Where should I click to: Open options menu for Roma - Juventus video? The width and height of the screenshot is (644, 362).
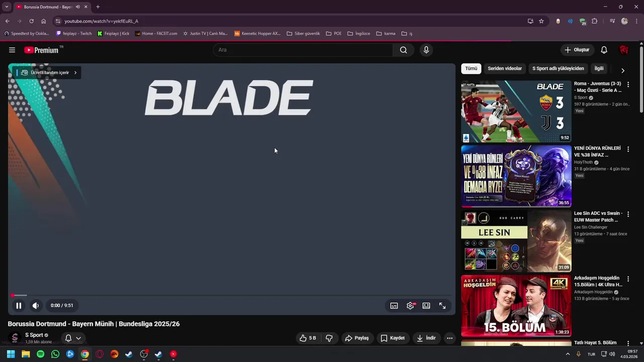pyautogui.click(x=628, y=84)
